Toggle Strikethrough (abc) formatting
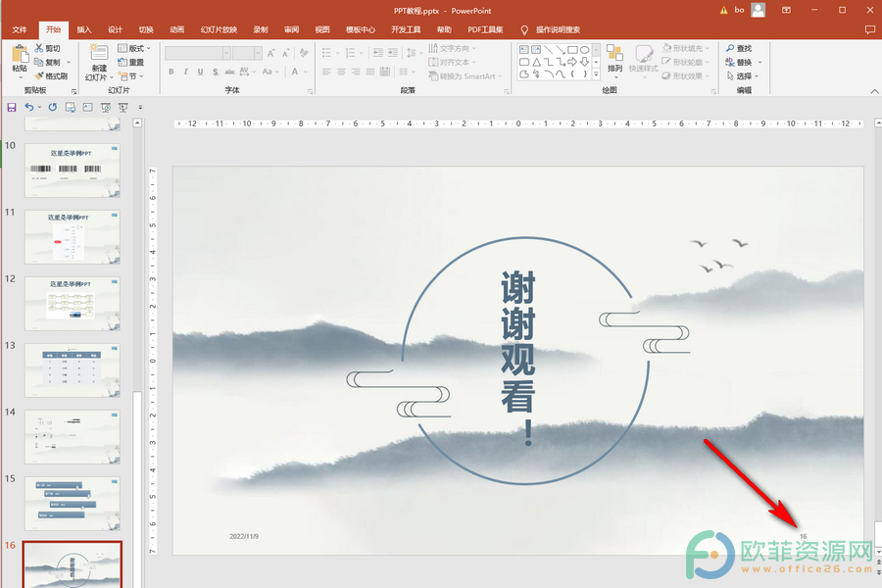 [229, 72]
